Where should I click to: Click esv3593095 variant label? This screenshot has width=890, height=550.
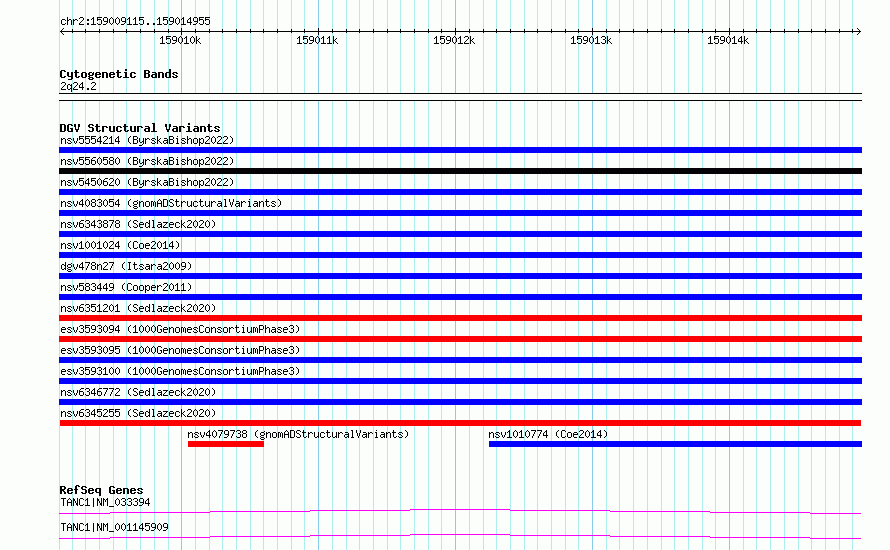click(x=180, y=350)
